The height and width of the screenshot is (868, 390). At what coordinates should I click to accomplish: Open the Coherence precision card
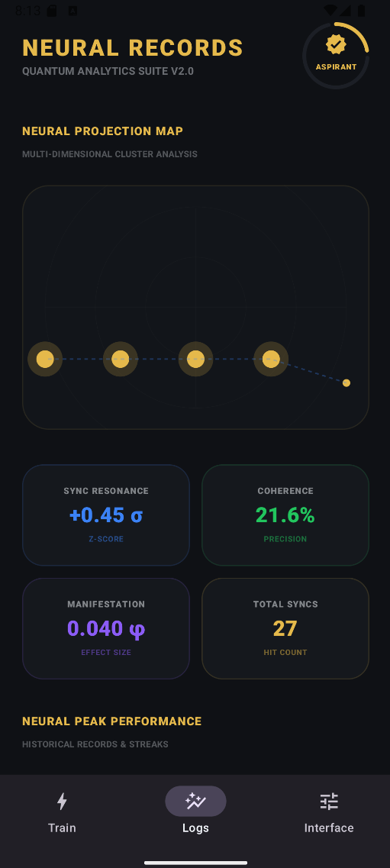click(x=285, y=515)
